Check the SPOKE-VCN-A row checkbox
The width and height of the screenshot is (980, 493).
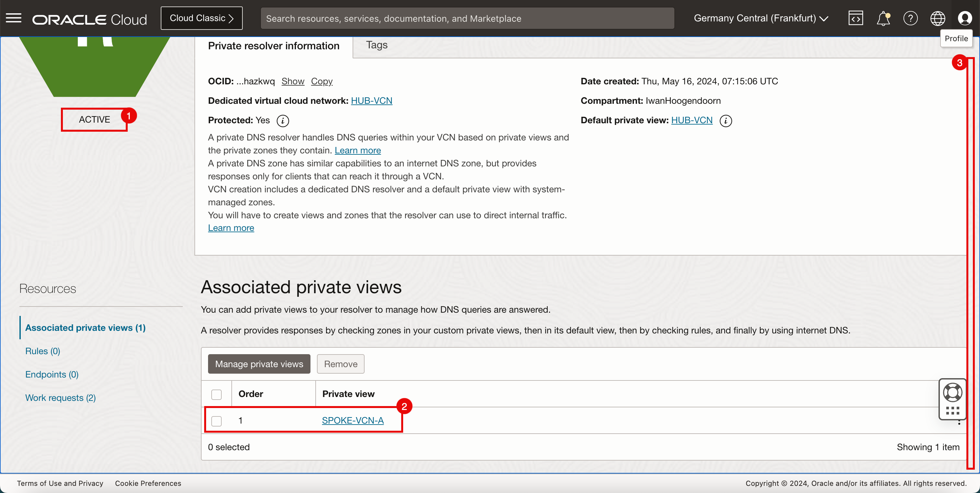click(x=216, y=421)
